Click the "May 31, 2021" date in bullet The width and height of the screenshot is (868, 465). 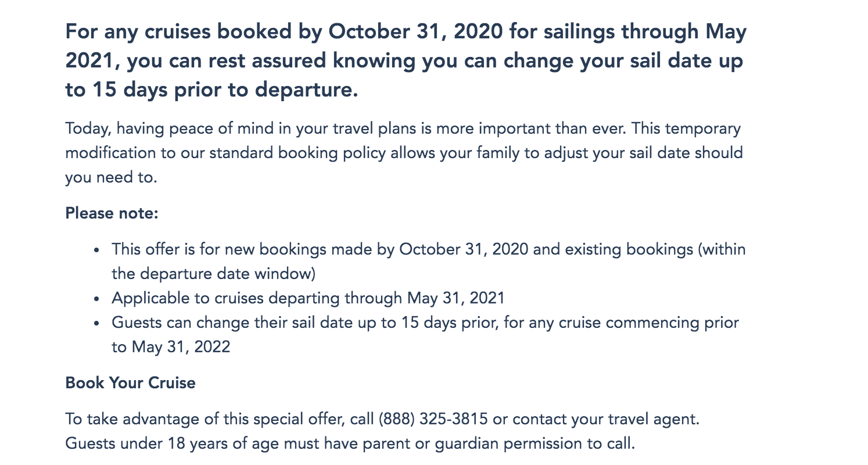click(455, 298)
